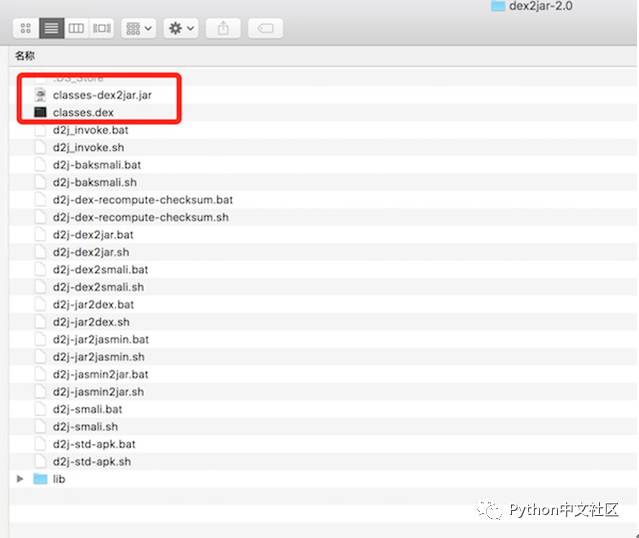639x538 pixels.
Task: Click the document icon beside d2j-std-apk.sh
Action: click(40, 462)
